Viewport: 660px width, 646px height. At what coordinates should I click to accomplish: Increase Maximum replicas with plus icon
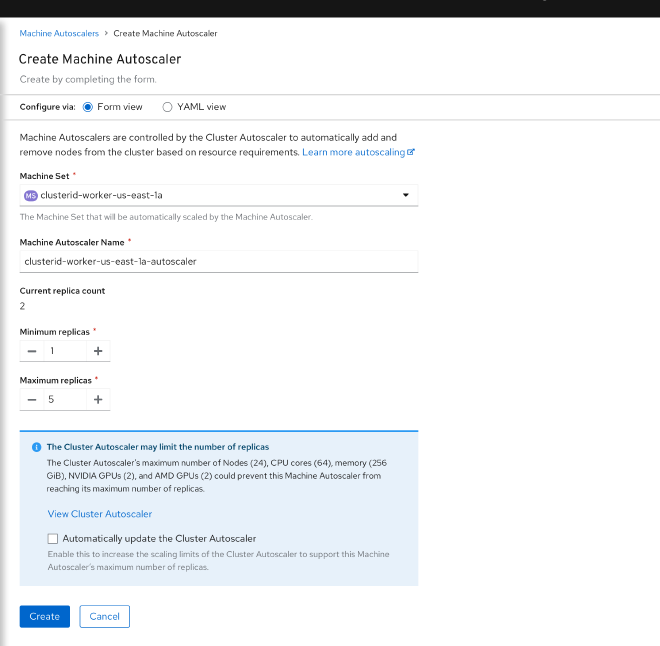pyautogui.click(x=98, y=399)
